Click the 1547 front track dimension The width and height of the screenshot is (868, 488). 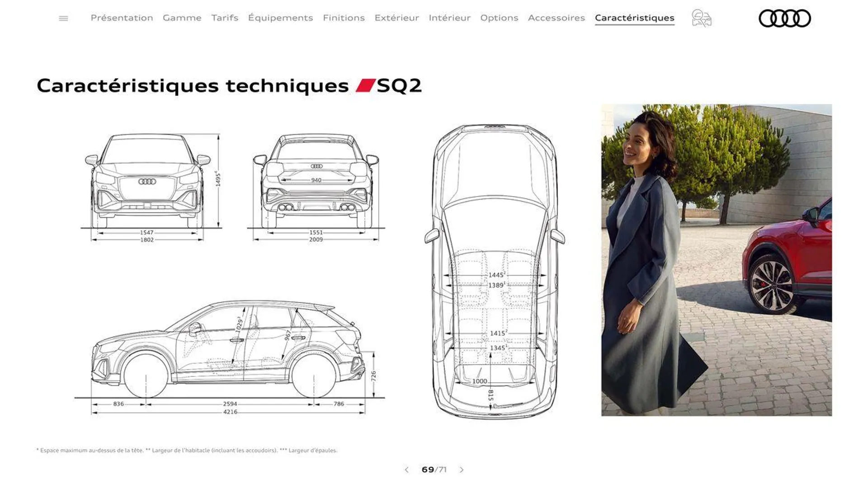tap(146, 233)
